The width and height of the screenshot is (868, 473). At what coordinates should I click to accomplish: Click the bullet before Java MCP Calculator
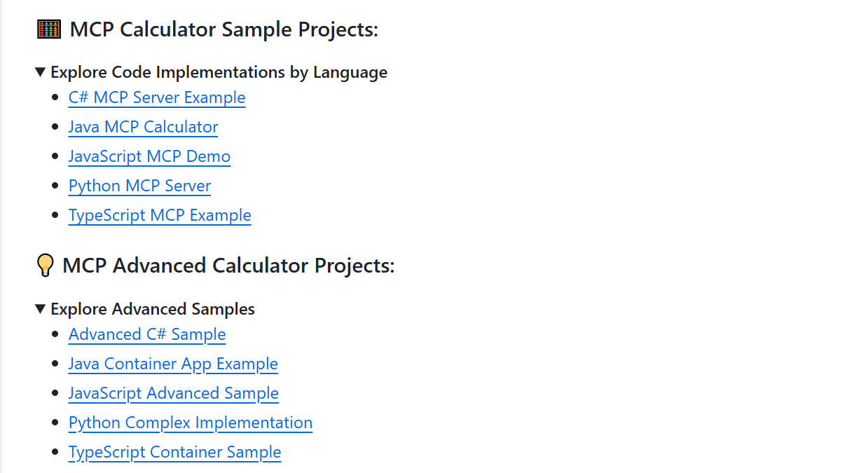pos(55,127)
